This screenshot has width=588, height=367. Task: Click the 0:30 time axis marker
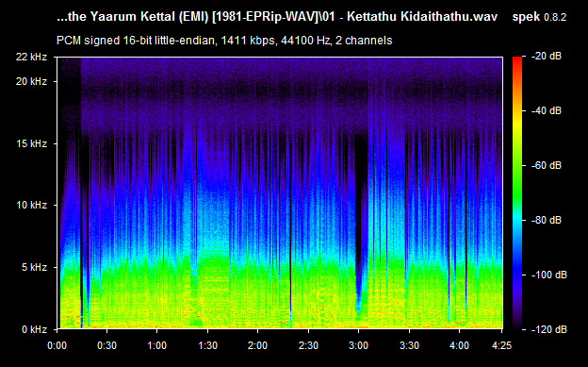(x=106, y=345)
